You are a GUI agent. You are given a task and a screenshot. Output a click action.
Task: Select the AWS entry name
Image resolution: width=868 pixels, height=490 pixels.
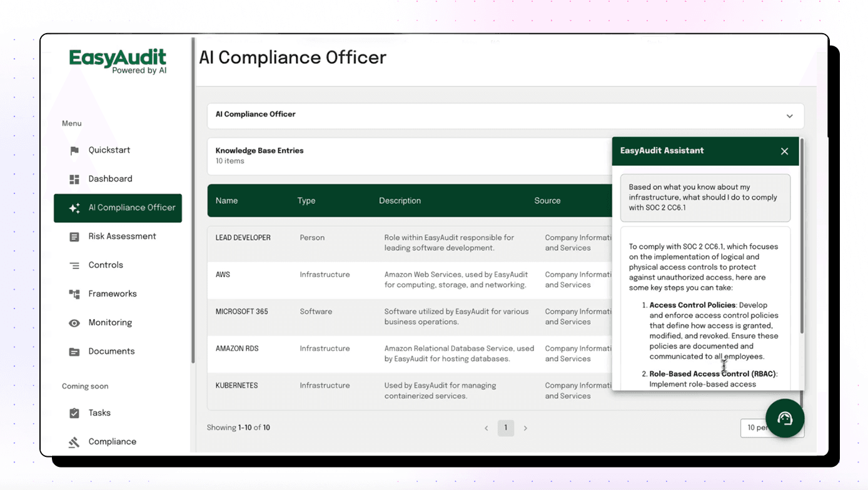[223, 275]
